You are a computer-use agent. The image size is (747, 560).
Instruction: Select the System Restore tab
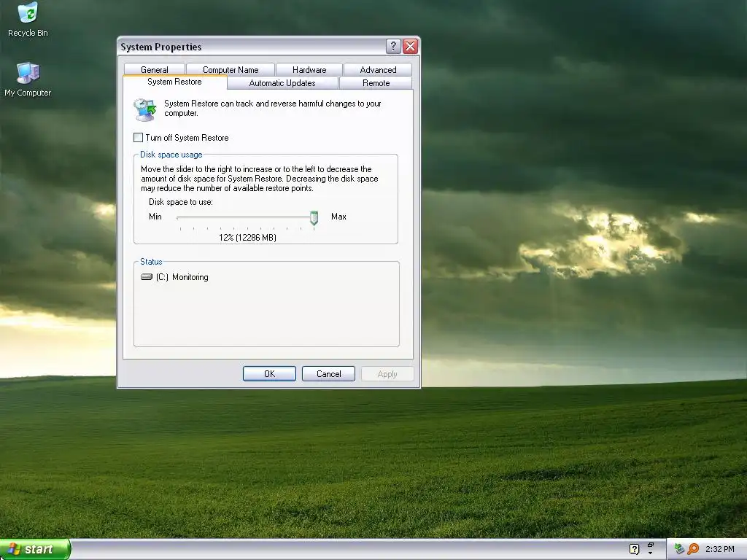point(174,82)
